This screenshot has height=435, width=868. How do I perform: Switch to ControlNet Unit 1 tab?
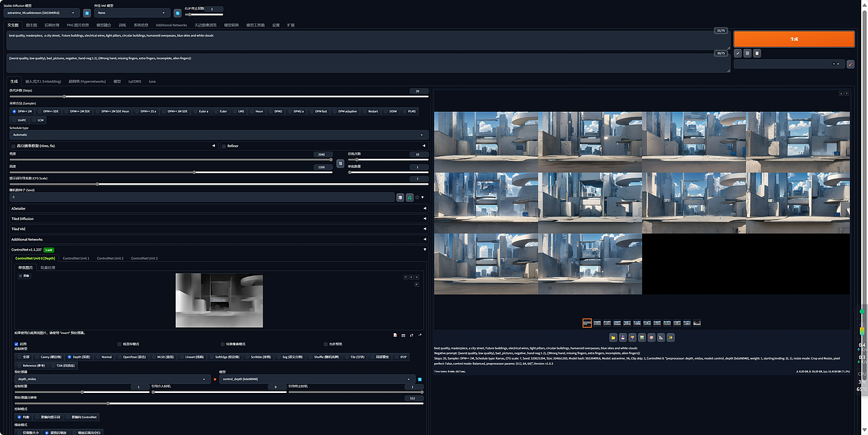tap(76, 258)
